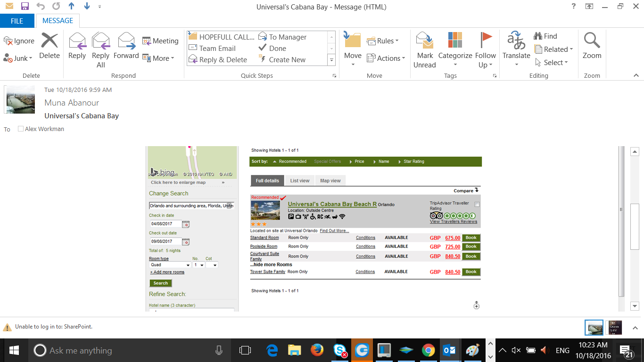Open the Check out date calendar picker
Viewport: 644px width, 362px height.
coord(186,242)
